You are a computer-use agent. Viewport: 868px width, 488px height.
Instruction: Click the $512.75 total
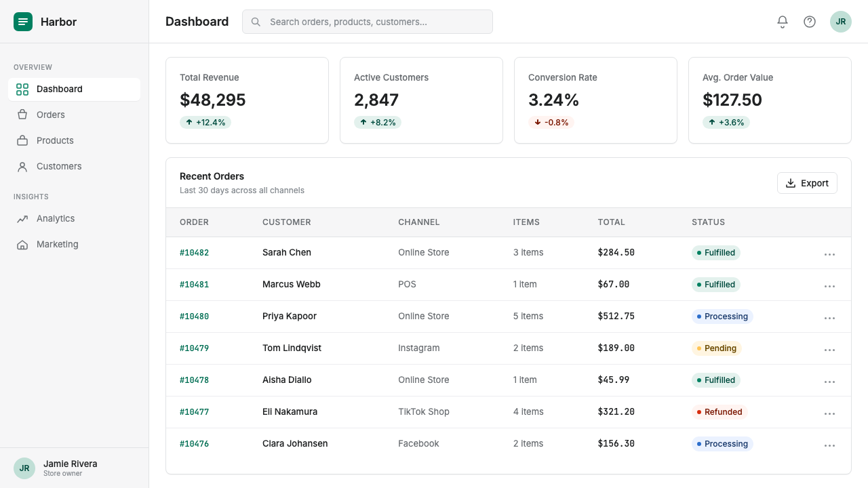click(616, 317)
